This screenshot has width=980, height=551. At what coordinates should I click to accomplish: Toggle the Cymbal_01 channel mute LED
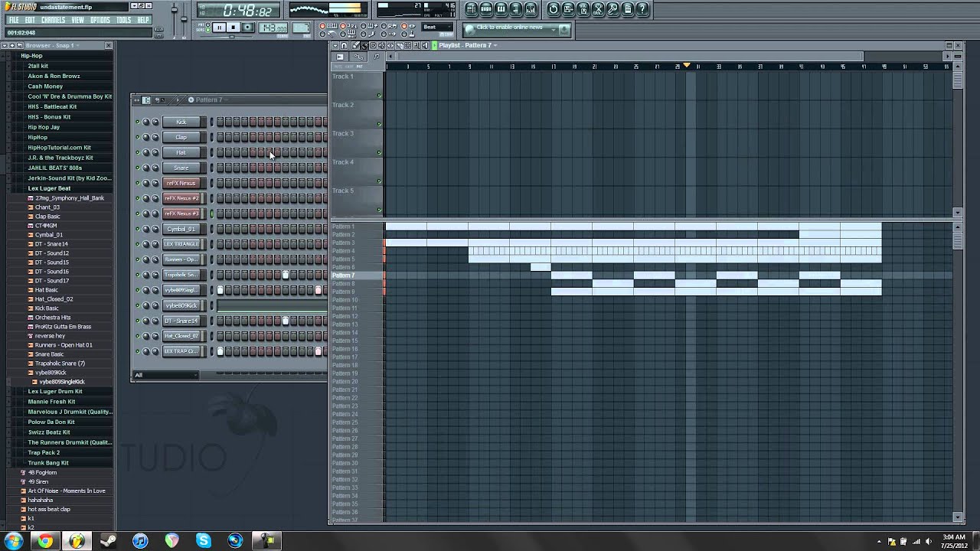[138, 229]
